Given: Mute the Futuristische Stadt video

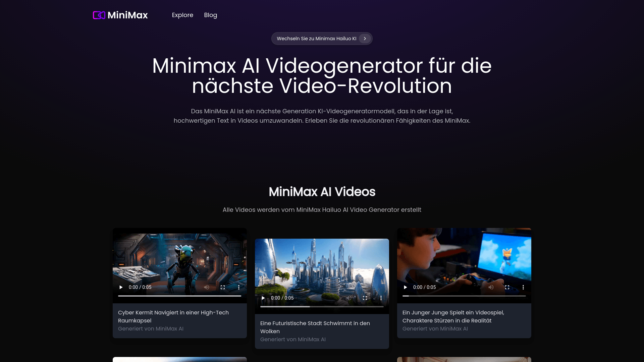Looking at the screenshot, I should coord(349,298).
